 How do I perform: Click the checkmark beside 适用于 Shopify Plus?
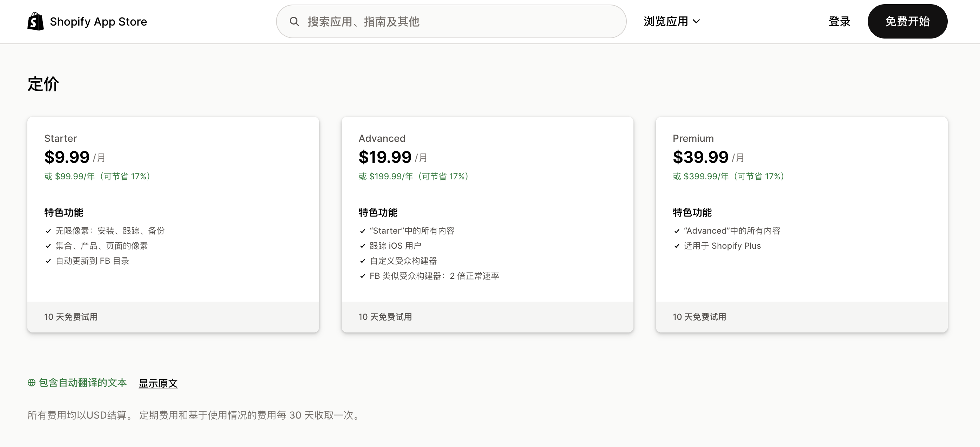pos(676,246)
